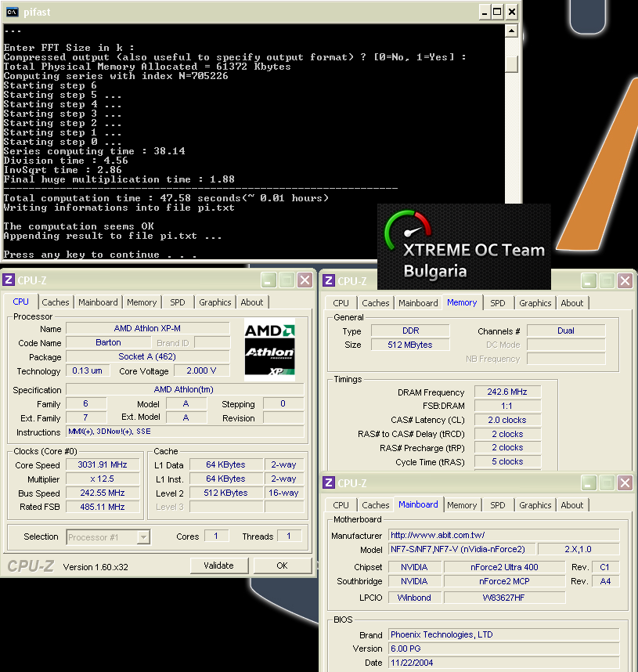This screenshot has width=638, height=672.
Task: Maximize the pifast console window
Action: coord(497,12)
